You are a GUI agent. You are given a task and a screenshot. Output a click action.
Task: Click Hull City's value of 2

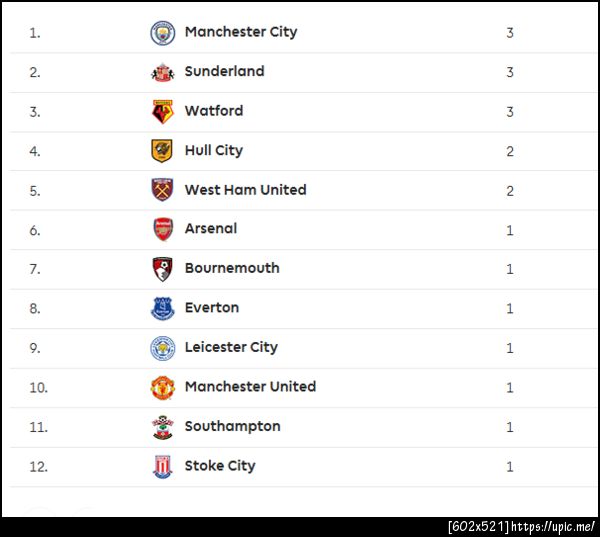510,151
